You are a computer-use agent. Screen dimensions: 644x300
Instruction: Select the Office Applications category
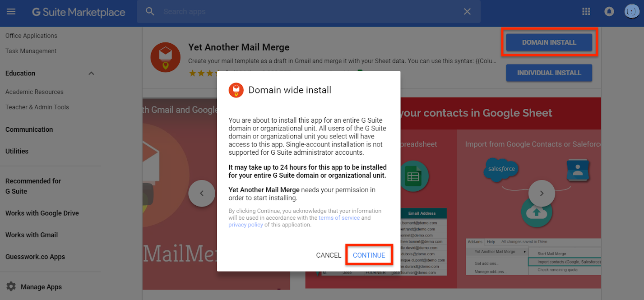(31, 36)
